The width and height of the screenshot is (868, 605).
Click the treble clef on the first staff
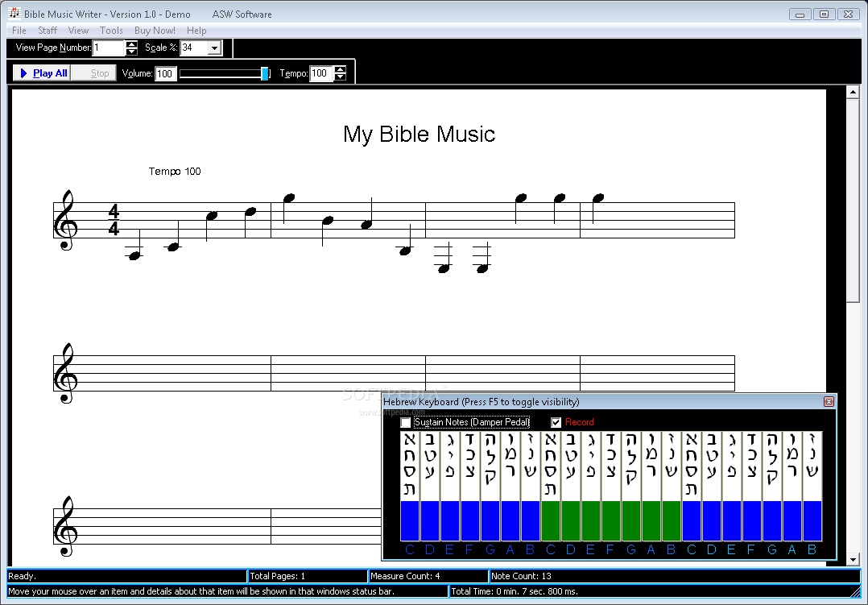64,221
